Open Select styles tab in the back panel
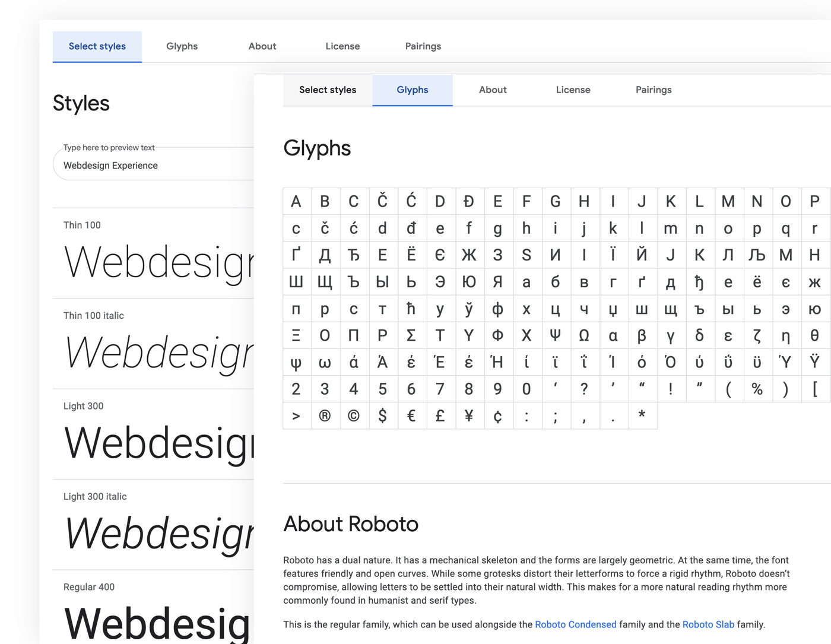 (x=97, y=46)
